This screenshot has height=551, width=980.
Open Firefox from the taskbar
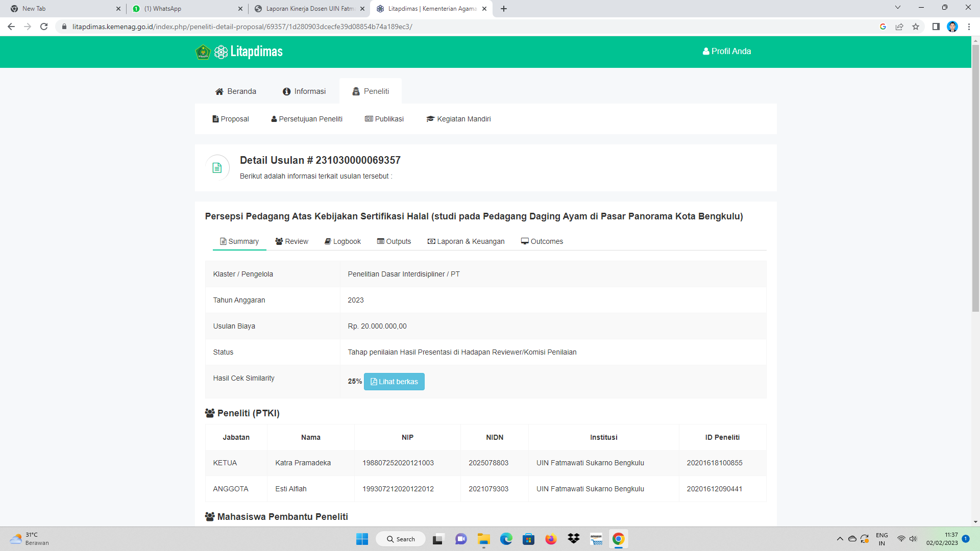pyautogui.click(x=551, y=539)
